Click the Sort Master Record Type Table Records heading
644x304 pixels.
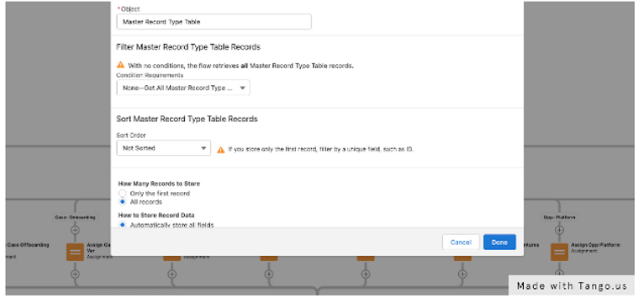point(187,119)
